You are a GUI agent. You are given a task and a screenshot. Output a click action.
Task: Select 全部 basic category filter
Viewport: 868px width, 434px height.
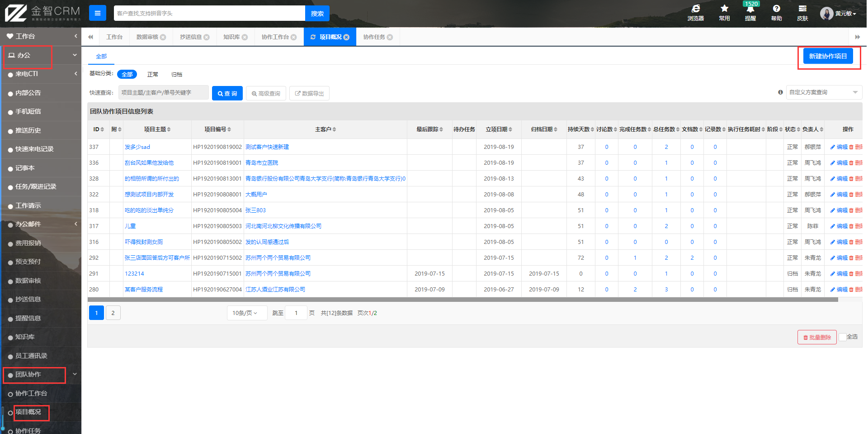(127, 74)
